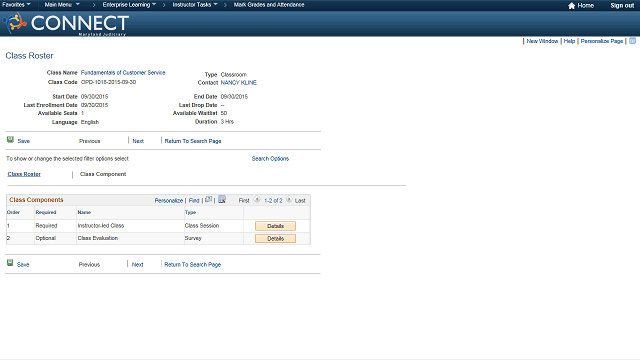Click the bottom Save link

pos(23,265)
